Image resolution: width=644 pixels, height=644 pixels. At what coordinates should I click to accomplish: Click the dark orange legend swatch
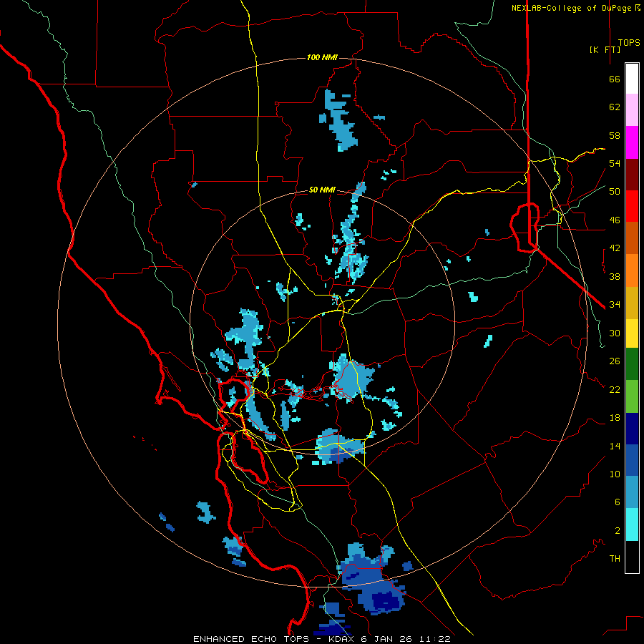click(x=632, y=238)
